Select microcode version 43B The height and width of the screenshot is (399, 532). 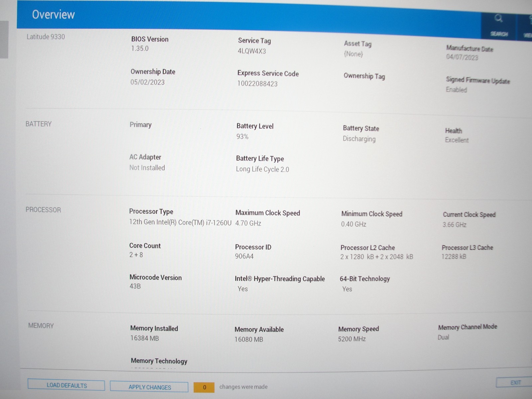coord(135,286)
